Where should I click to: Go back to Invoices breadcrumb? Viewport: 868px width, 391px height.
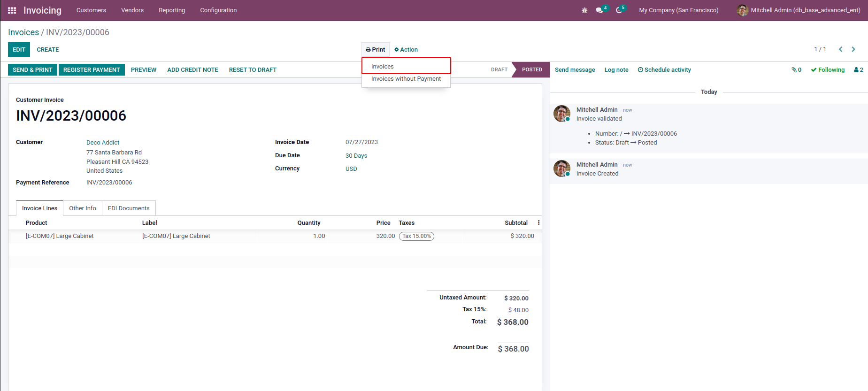pyautogui.click(x=23, y=32)
